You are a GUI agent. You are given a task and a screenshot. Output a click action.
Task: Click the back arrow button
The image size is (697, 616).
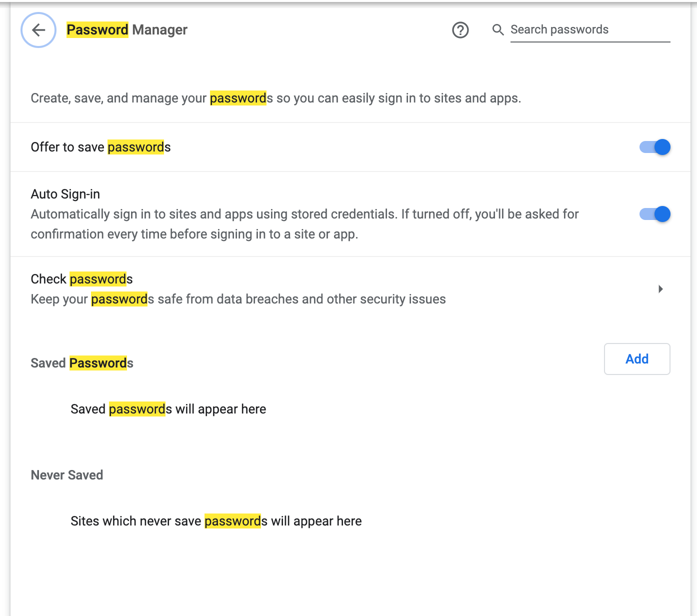(x=38, y=30)
